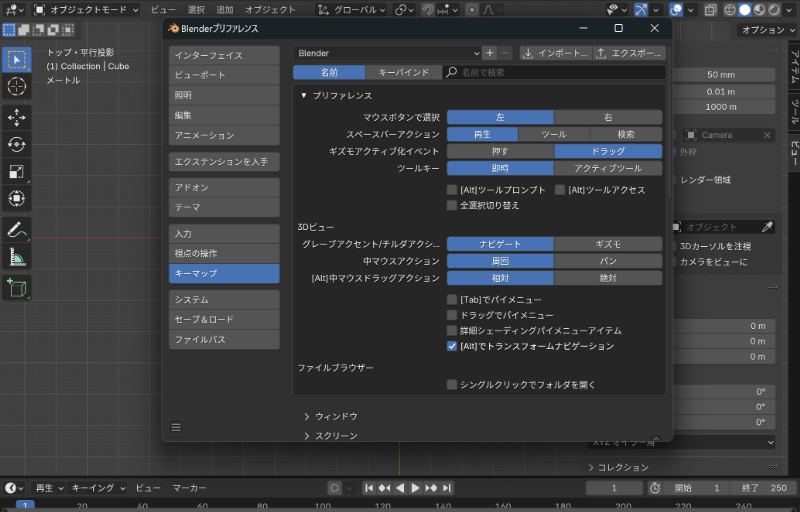Add a new keymap preset with plus

(490, 53)
